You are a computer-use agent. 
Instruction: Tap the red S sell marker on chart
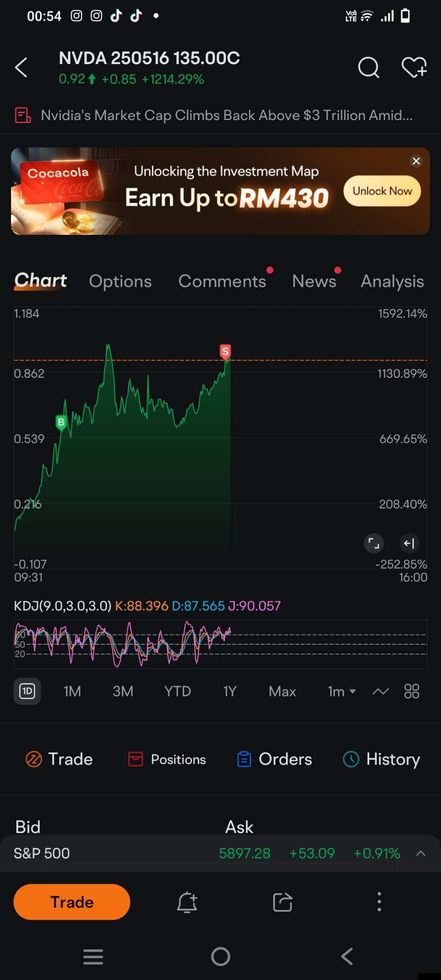tap(225, 352)
